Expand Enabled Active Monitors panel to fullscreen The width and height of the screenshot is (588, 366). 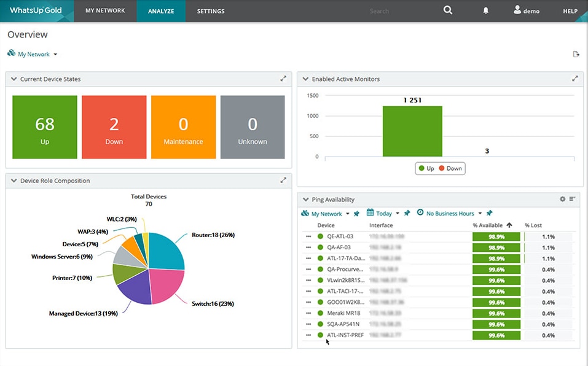coord(575,79)
